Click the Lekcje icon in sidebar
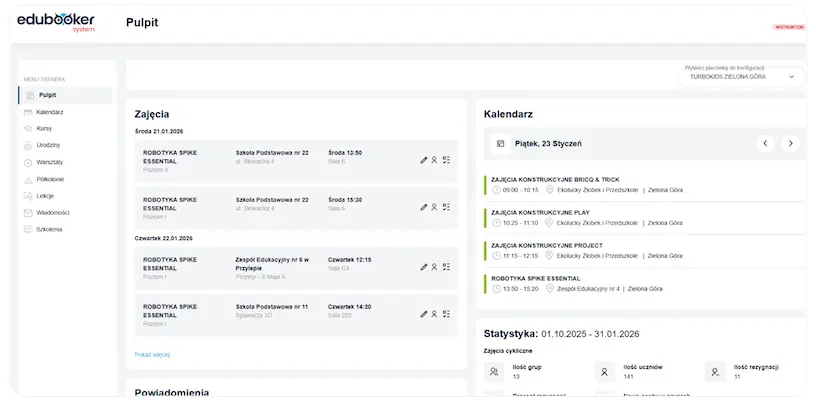The image size is (816, 400). [x=28, y=196]
